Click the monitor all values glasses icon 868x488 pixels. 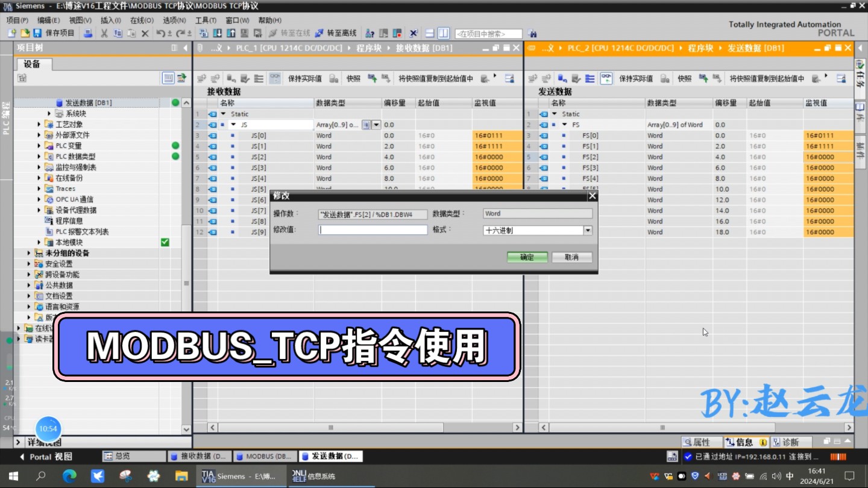point(274,78)
